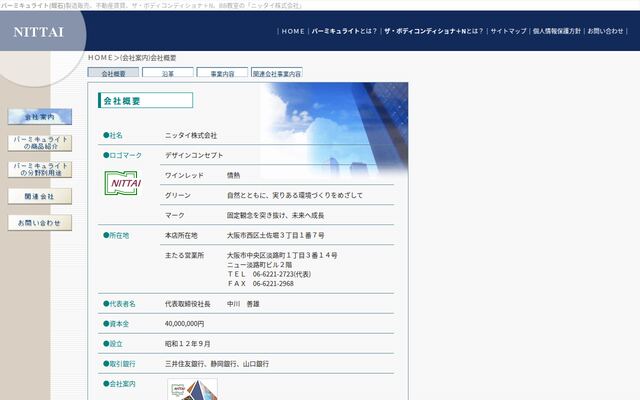
Task: Open the 会社案内 brochure thumbnail
Action: [192, 389]
